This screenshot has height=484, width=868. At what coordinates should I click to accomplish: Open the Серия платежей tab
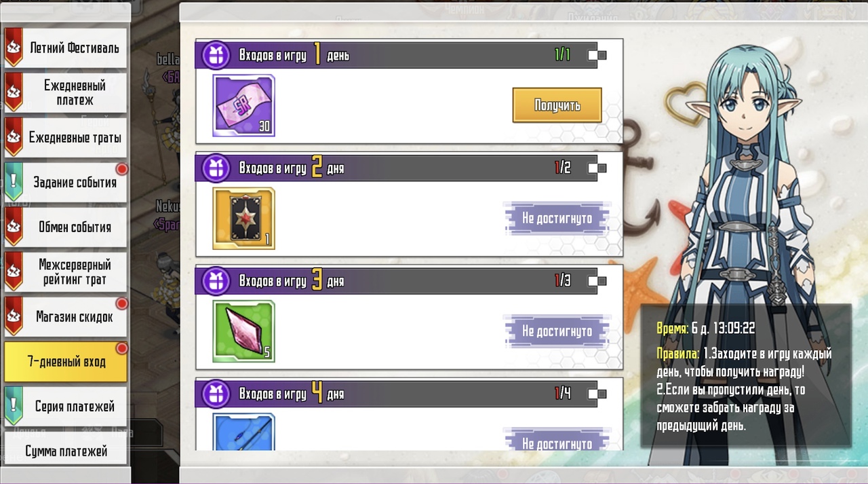66,407
